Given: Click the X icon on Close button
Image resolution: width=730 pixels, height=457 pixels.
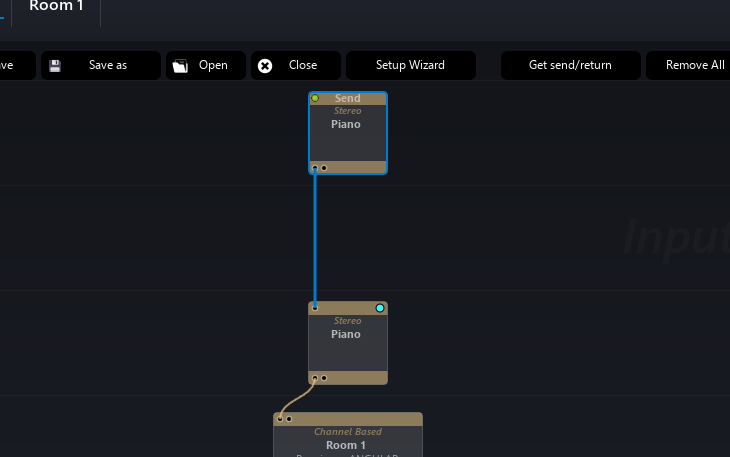Looking at the screenshot, I should tap(265, 66).
